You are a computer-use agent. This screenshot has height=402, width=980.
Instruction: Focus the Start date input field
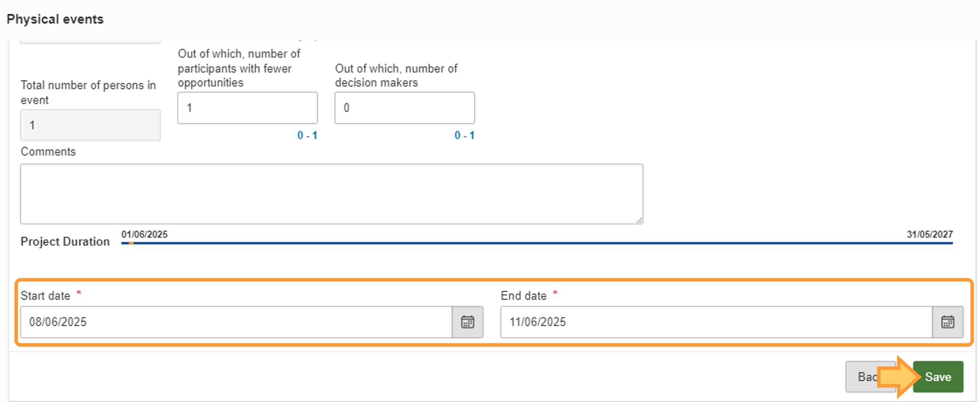(236, 322)
